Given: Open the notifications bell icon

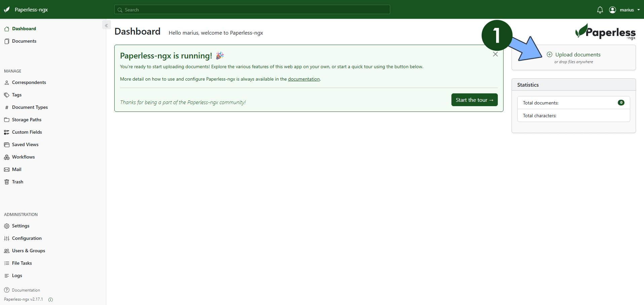Looking at the screenshot, I should pos(600,10).
